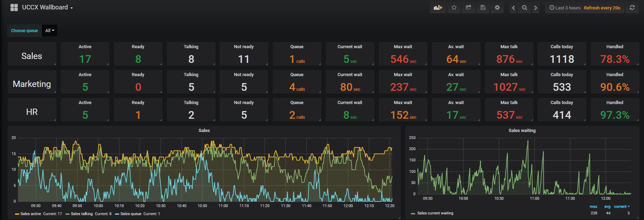The image size is (644, 220).
Task: Click Marketing Queue 4 calls value
Action: pos(297,87)
